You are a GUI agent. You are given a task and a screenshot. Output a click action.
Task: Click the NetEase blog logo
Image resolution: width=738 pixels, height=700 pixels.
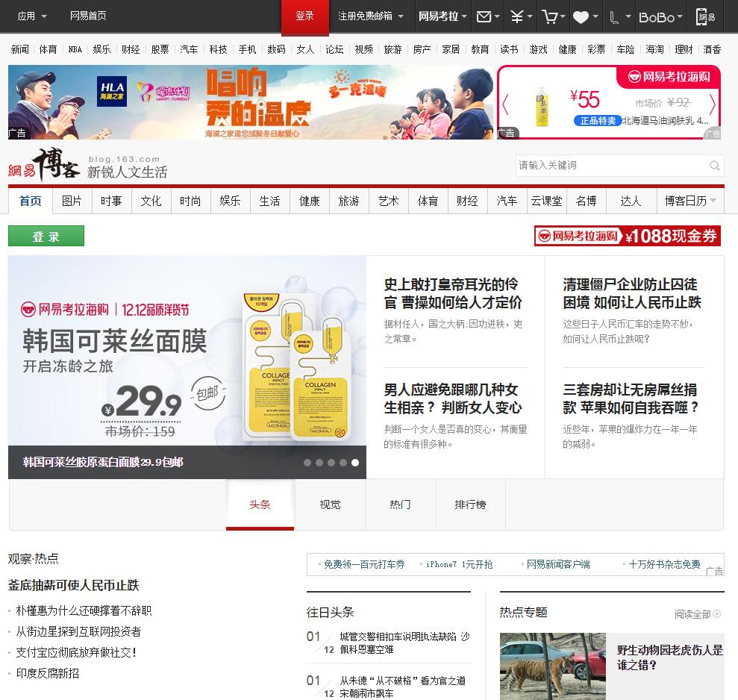[44, 165]
